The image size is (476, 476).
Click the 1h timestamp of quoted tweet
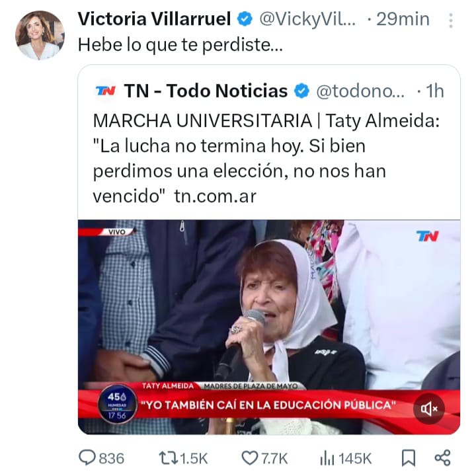pos(434,91)
